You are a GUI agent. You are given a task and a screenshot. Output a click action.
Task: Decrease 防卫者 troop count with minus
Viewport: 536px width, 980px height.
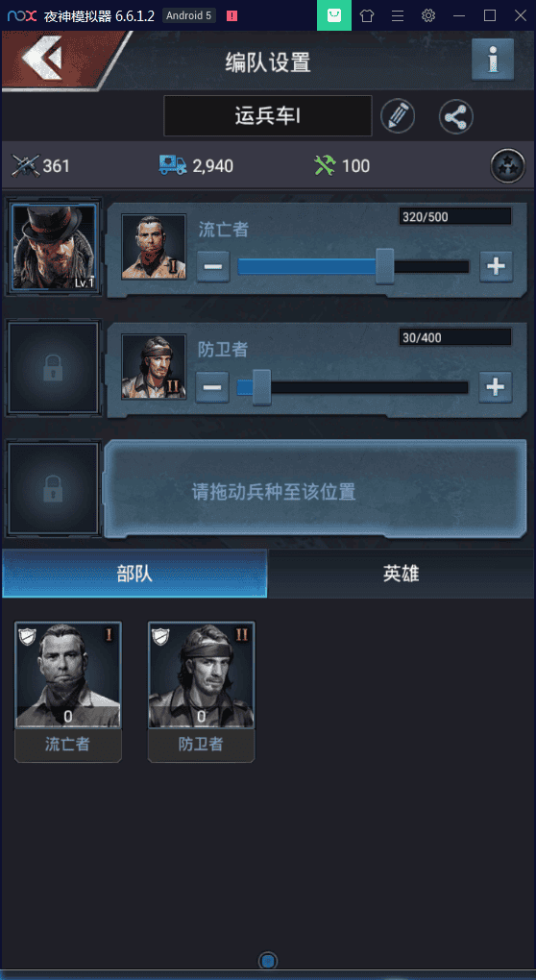click(x=211, y=387)
